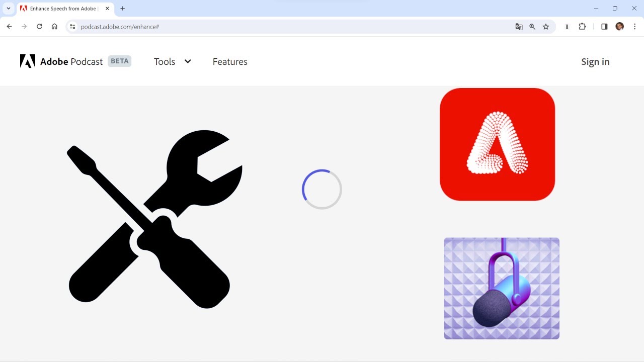This screenshot has width=644, height=362.
Task: Toggle the browser side panel icon
Action: [604, 27]
